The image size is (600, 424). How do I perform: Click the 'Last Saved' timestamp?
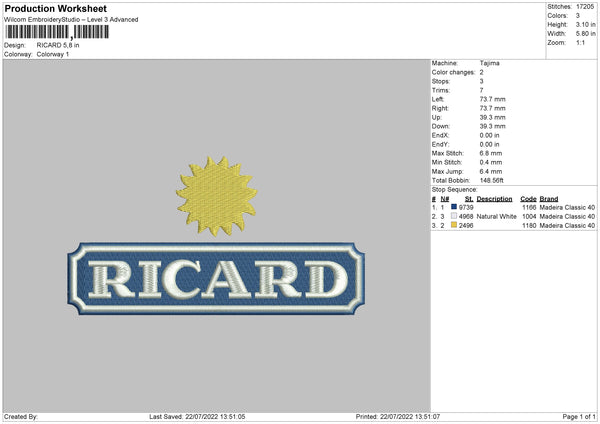tap(197, 417)
